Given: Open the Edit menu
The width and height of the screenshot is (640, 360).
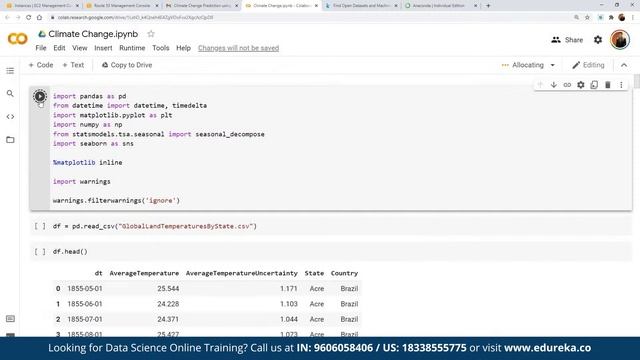Looking at the screenshot, I should pyautogui.click(x=59, y=48).
